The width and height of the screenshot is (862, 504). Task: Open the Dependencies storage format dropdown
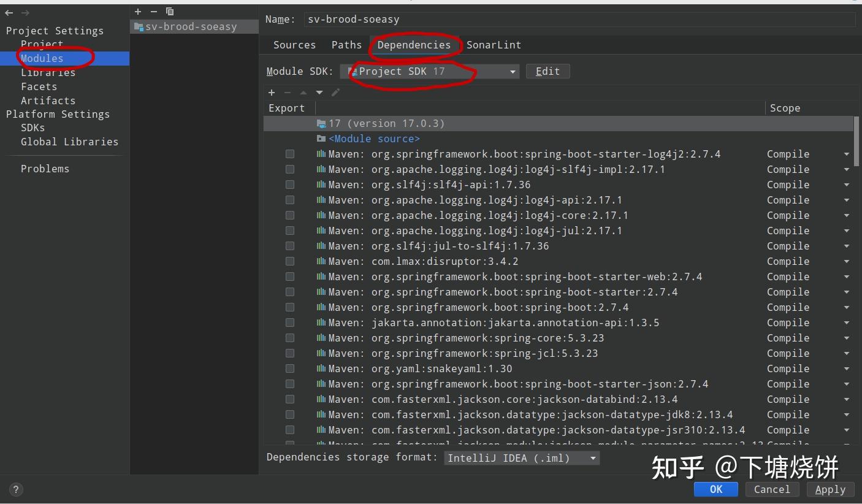[x=592, y=457]
